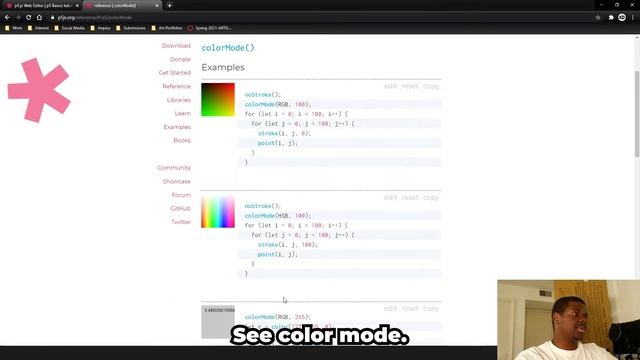Open the GitHub sidebar link
640x360 pixels.
(x=180, y=209)
